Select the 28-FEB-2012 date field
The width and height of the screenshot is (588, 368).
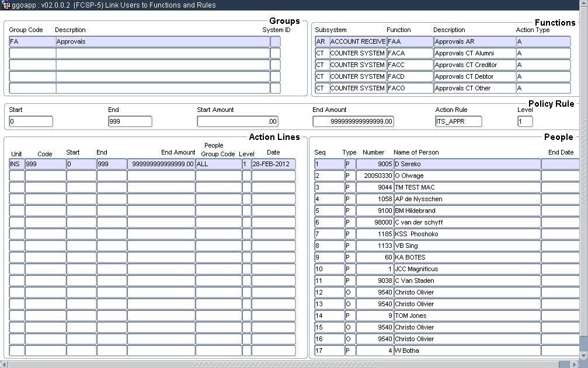point(273,164)
